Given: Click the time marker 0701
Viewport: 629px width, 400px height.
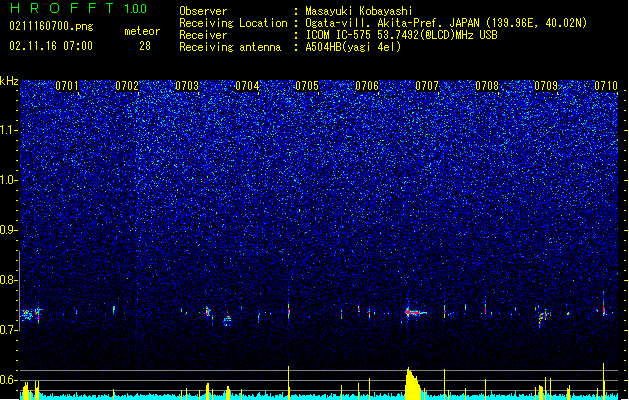Looking at the screenshot, I should [67, 86].
